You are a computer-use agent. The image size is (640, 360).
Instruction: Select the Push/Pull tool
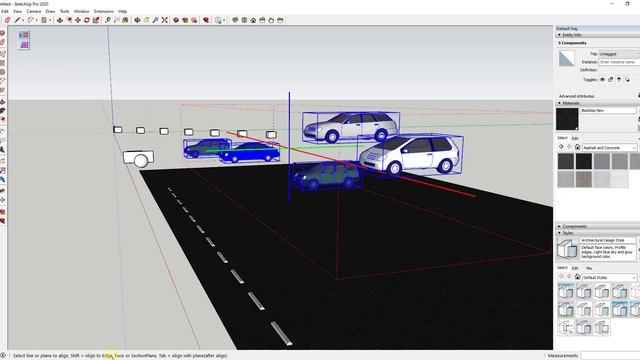pyautogui.click(x=60, y=20)
